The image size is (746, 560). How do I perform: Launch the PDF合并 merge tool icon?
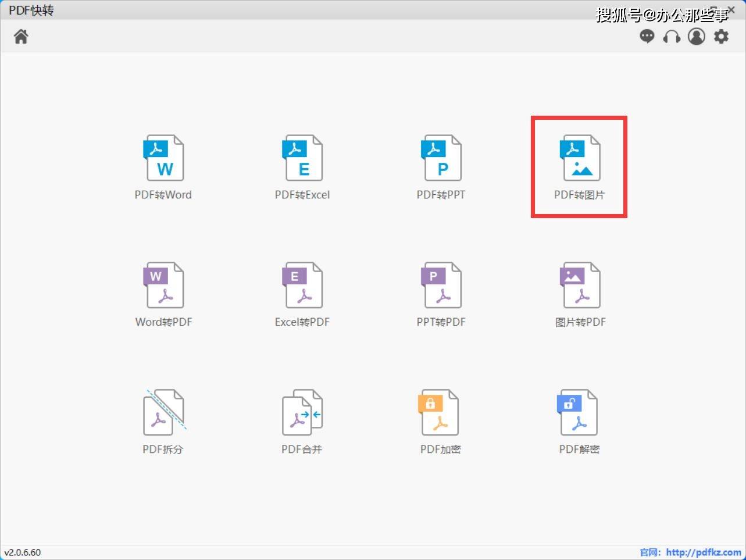[302, 412]
